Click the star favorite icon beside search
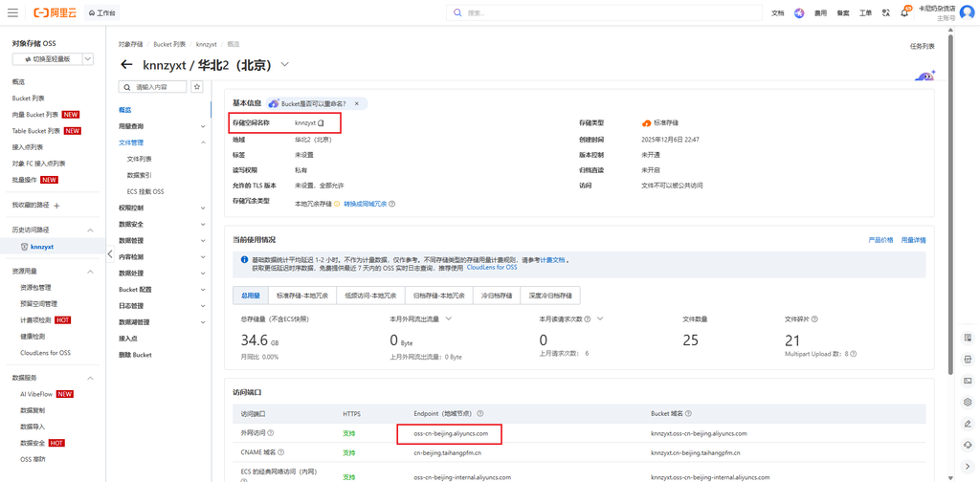Viewport: 980px width, 482px height. [x=197, y=87]
